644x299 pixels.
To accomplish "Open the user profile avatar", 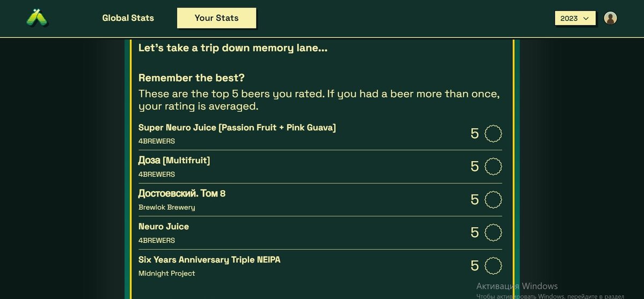I will click(x=610, y=18).
